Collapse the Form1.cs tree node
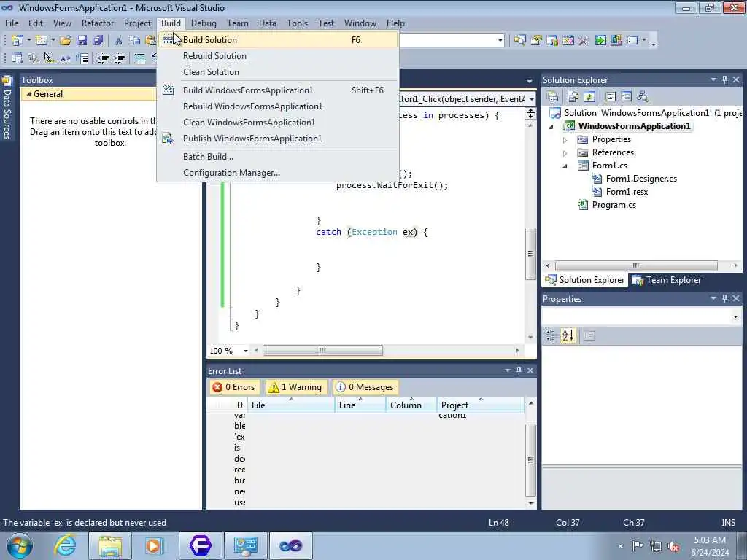The width and height of the screenshot is (747, 560). [x=565, y=166]
